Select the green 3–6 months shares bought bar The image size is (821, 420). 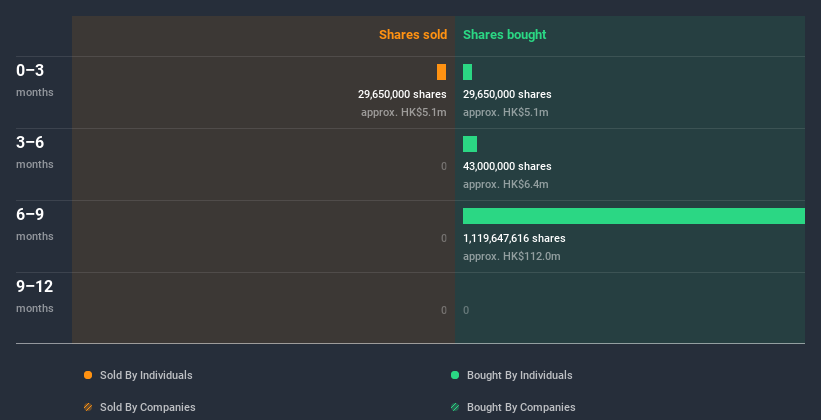pos(470,144)
